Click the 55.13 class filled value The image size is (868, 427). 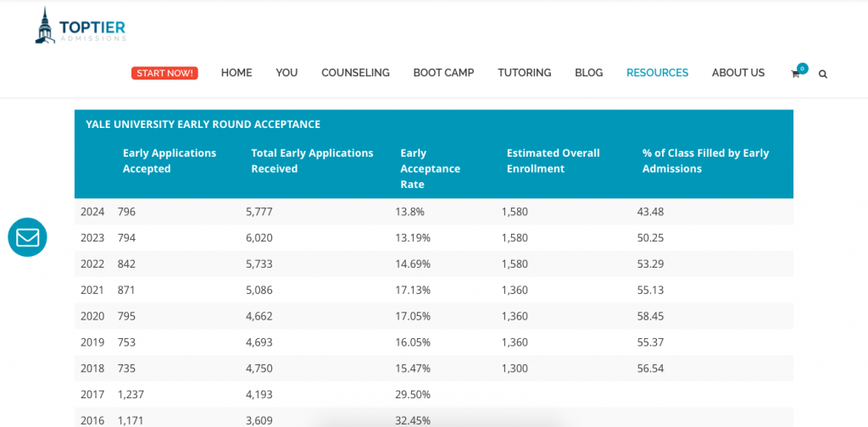650,290
